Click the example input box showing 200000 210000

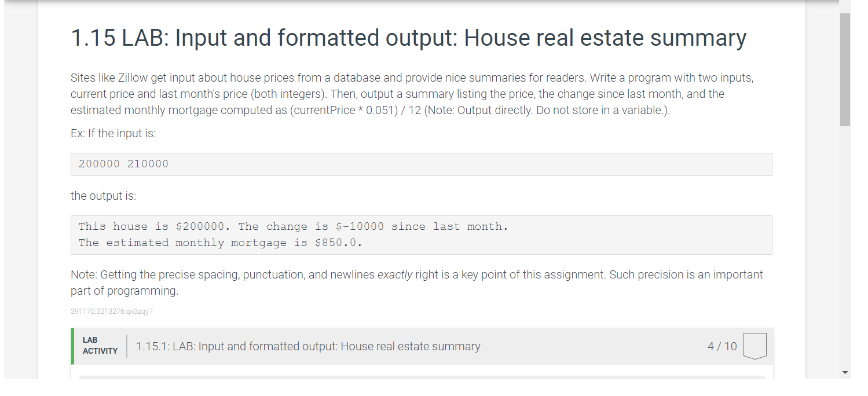pyautogui.click(x=421, y=164)
